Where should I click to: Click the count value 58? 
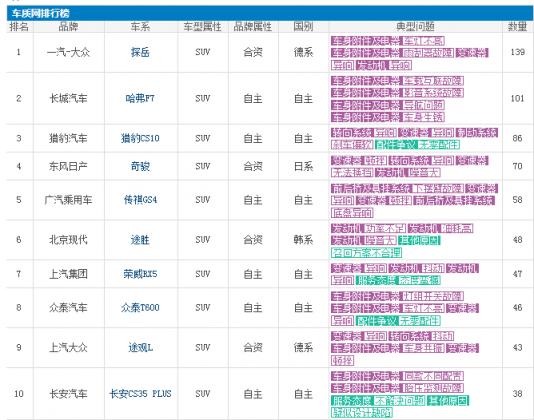click(x=517, y=200)
